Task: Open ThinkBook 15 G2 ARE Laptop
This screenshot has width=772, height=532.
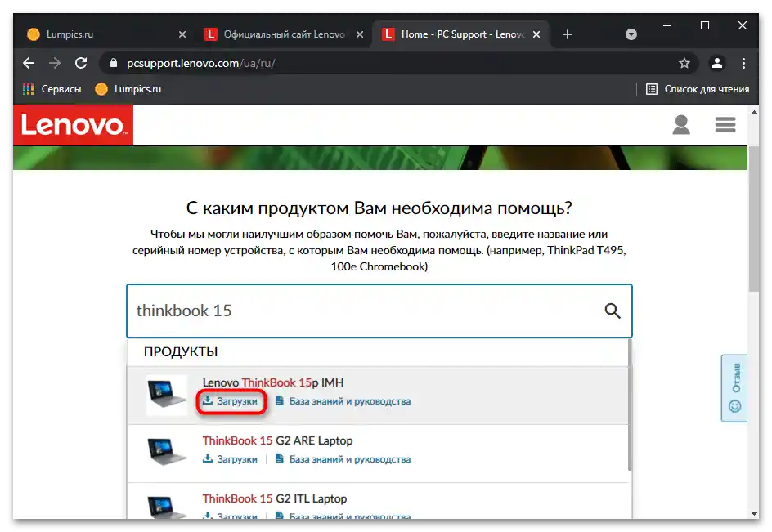Action: click(278, 440)
